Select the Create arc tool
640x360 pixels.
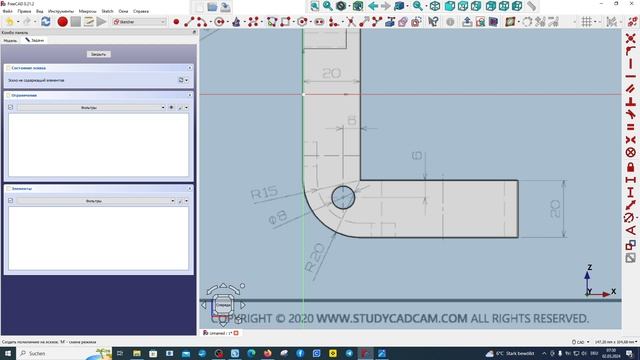point(202,22)
